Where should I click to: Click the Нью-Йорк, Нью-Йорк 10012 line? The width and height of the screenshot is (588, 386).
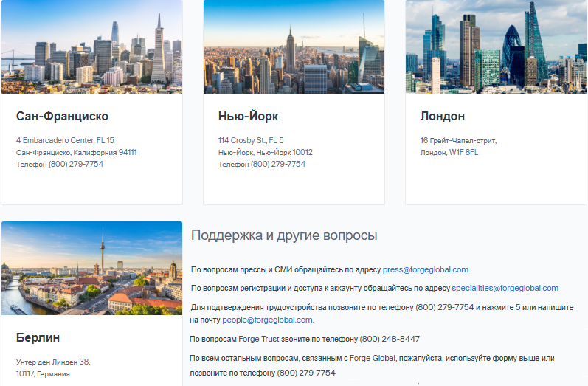[x=265, y=152]
